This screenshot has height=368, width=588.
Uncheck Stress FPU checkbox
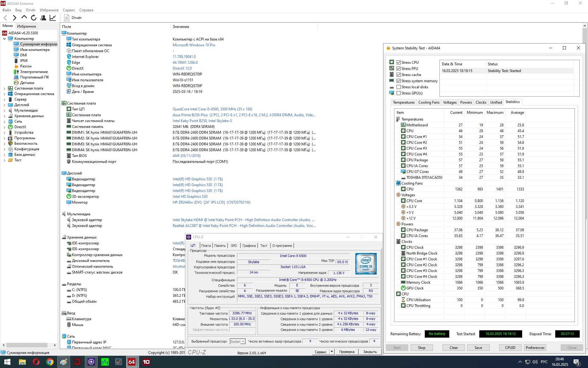[398, 68]
